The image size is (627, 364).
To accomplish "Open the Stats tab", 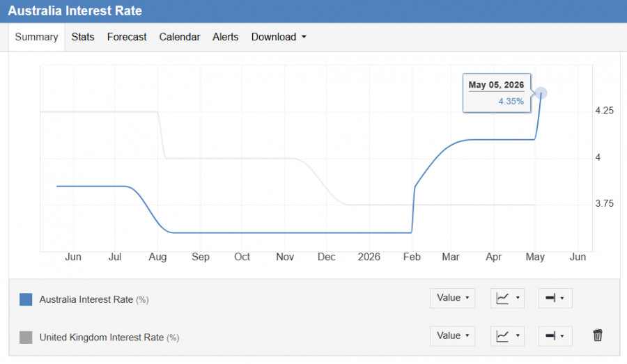I will [x=83, y=37].
